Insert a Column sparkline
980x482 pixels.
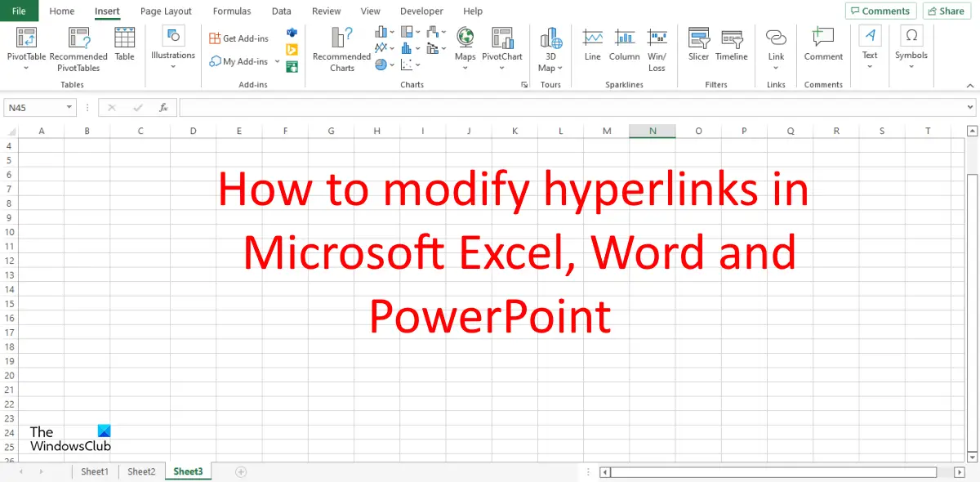pyautogui.click(x=625, y=45)
